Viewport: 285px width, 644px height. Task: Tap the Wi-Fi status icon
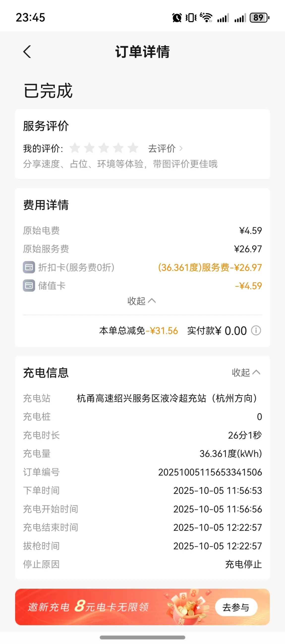[206, 18]
